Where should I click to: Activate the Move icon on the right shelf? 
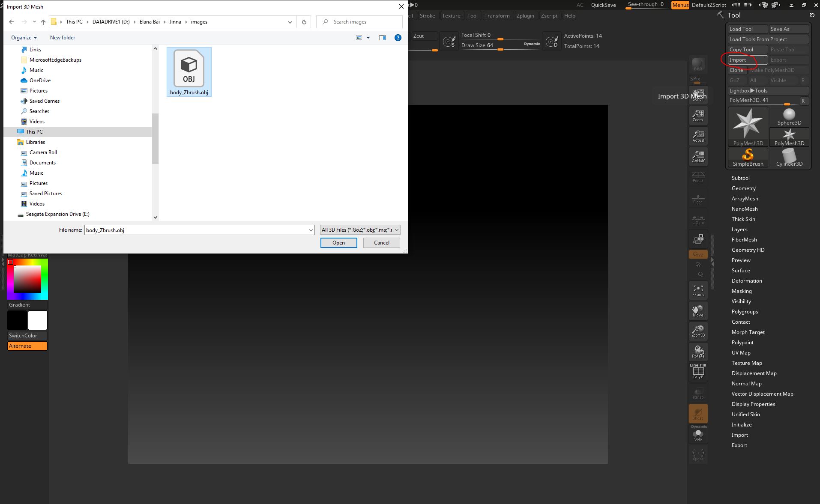click(698, 311)
